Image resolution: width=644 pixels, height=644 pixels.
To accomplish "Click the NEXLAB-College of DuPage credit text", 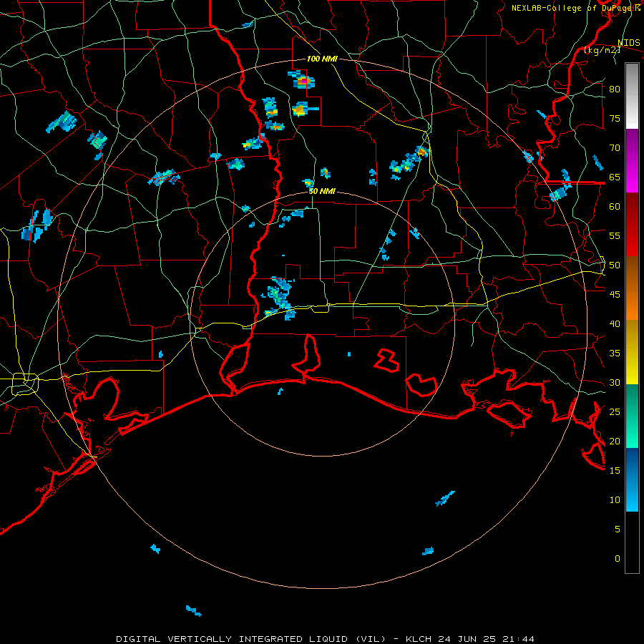I will [575, 8].
